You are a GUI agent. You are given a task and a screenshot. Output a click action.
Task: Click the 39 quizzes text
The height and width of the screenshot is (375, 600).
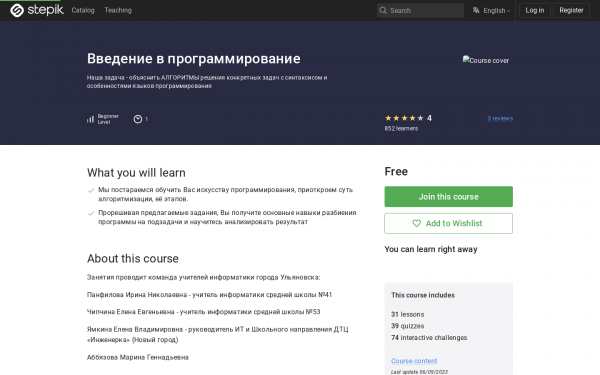click(408, 326)
